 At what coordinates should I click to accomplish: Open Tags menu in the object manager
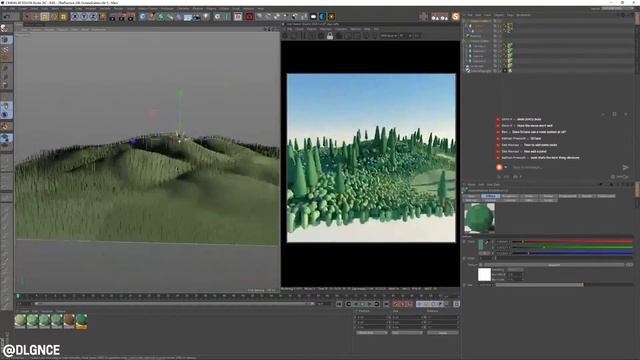510,15
